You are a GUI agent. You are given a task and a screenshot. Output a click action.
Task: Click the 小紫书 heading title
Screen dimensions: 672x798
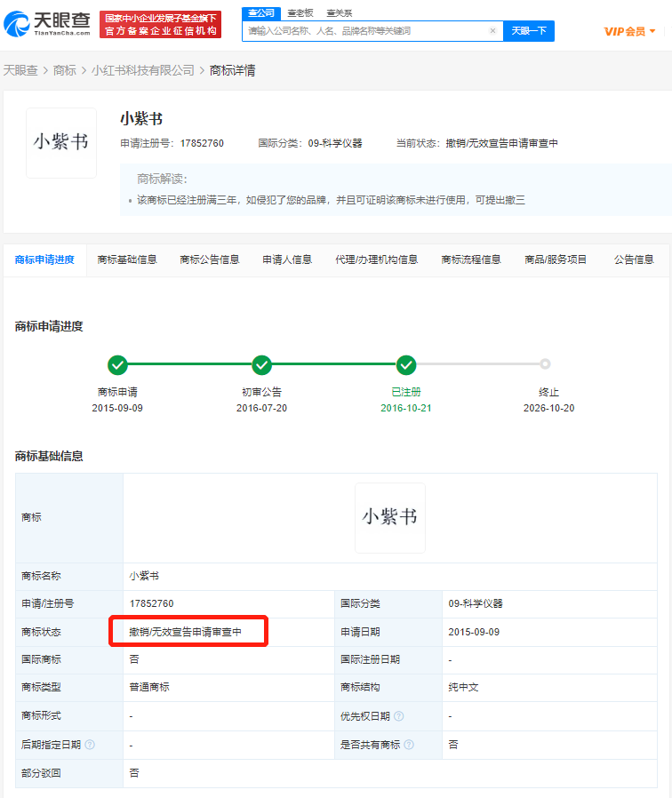141,118
